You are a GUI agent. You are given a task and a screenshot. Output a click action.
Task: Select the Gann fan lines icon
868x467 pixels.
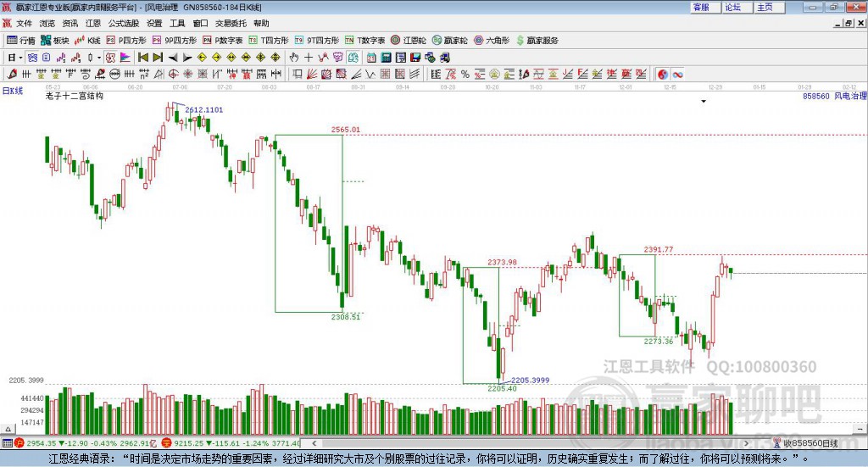[x=312, y=74]
